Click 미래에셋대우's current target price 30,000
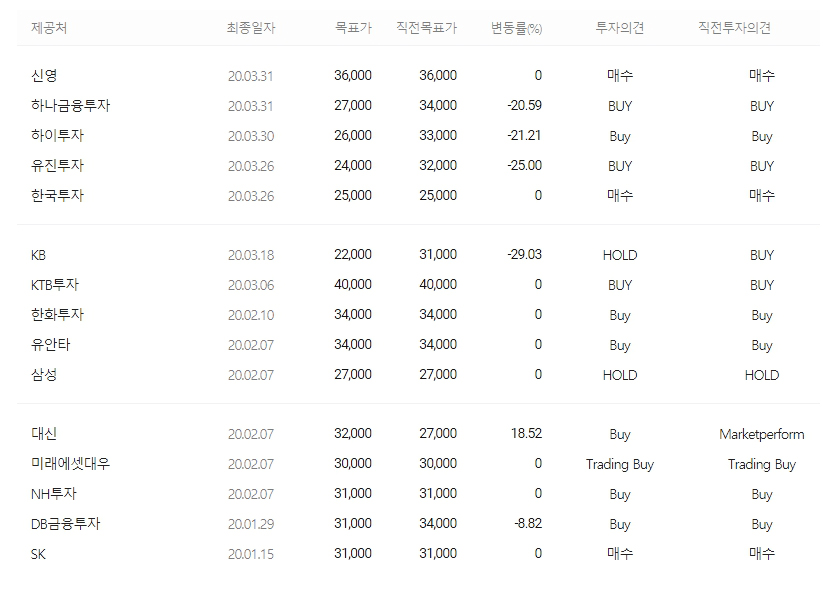This screenshot has width=830, height=589. (353, 464)
